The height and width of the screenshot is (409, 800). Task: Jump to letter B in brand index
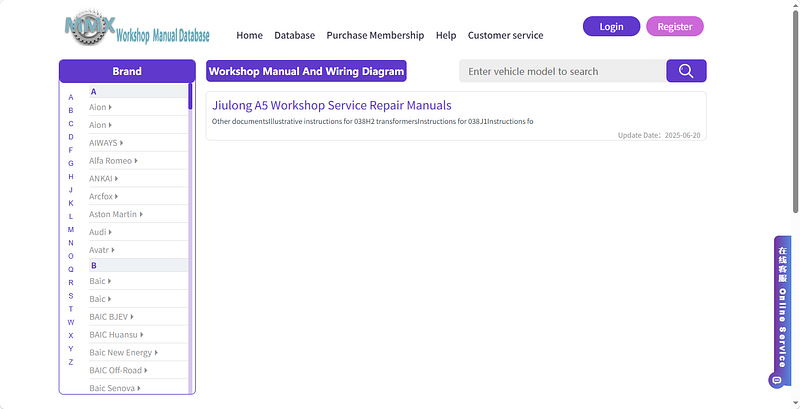pyautogui.click(x=71, y=110)
